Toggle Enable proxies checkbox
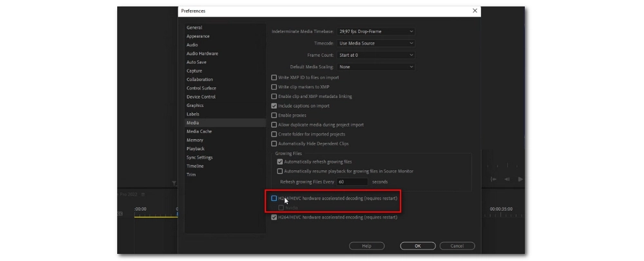This screenshot has width=644, height=261. 274,115
